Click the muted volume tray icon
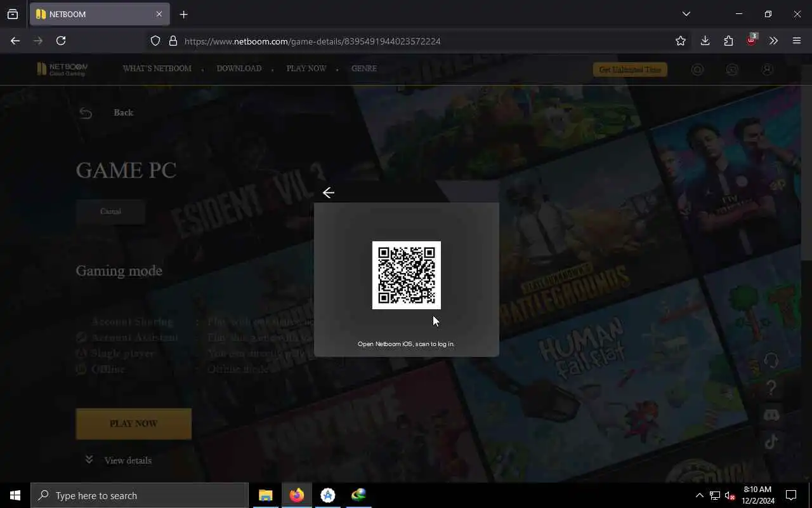The height and width of the screenshot is (508, 812). point(730,495)
